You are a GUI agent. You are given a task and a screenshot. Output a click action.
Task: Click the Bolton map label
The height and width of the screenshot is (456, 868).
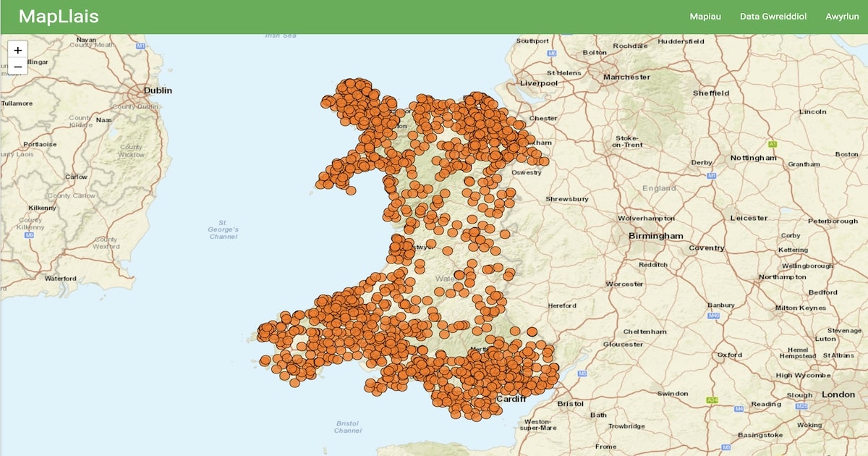tap(595, 52)
